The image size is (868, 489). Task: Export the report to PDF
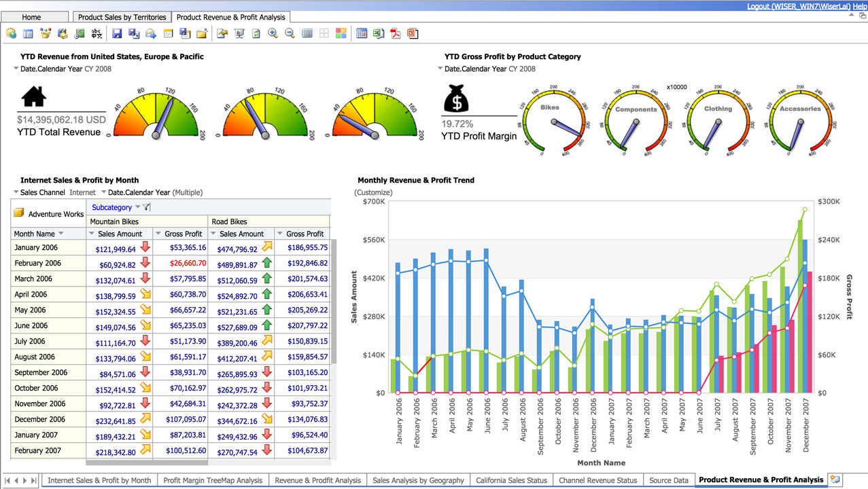tap(395, 33)
